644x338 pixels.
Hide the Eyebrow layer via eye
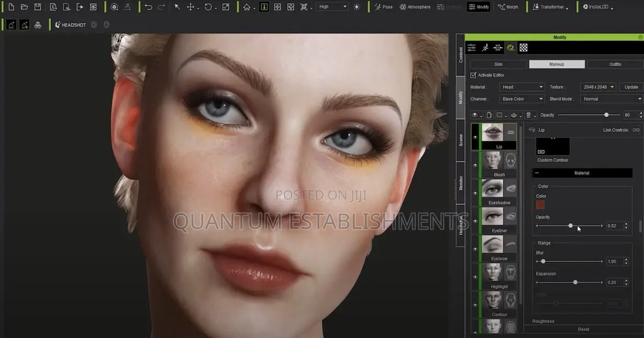click(475, 249)
